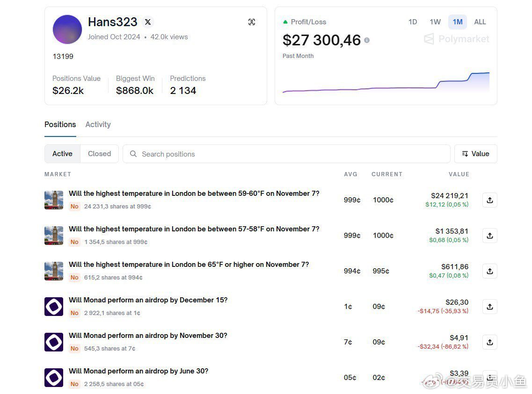Screen dimensions: 532x394
Task: Switch to the Positions tab
Action: click(x=60, y=125)
